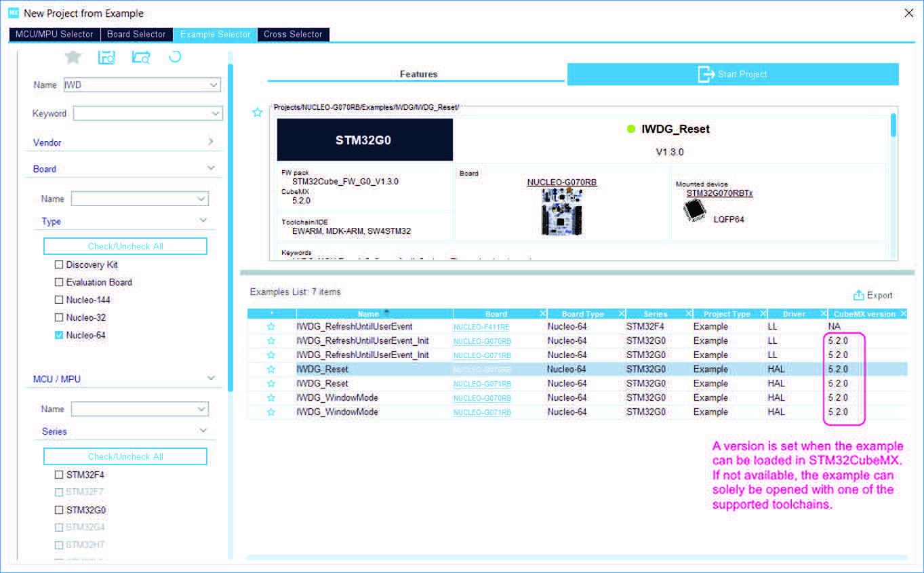Click the NA CubeMX version cell
The image size is (924, 573).
pos(835,327)
